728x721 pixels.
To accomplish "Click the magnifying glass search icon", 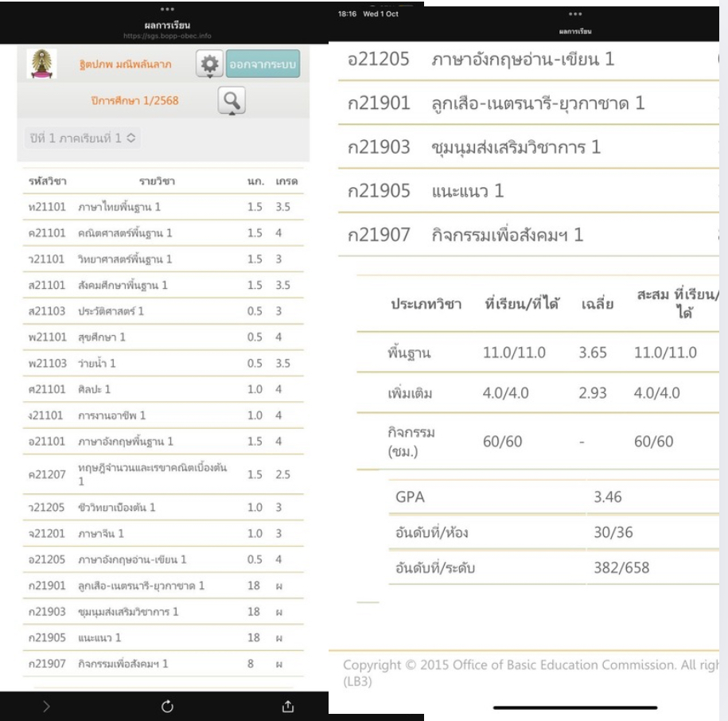I will (230, 100).
